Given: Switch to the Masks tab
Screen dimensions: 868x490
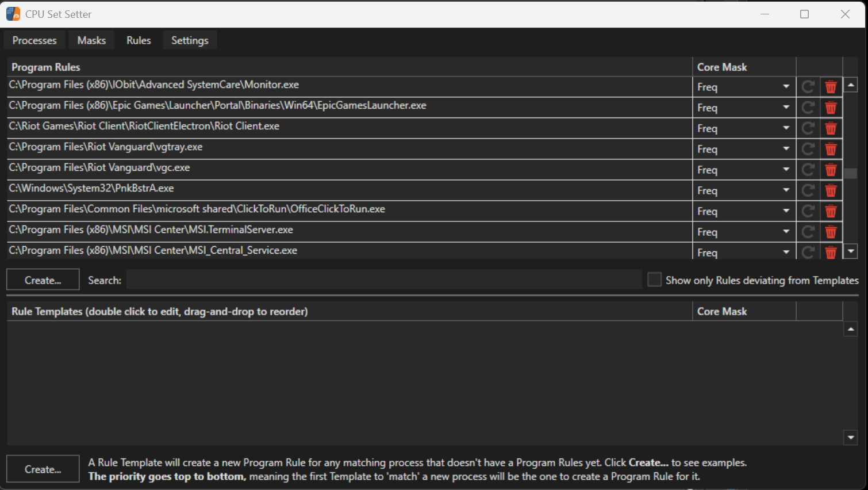Looking at the screenshot, I should pyautogui.click(x=91, y=40).
